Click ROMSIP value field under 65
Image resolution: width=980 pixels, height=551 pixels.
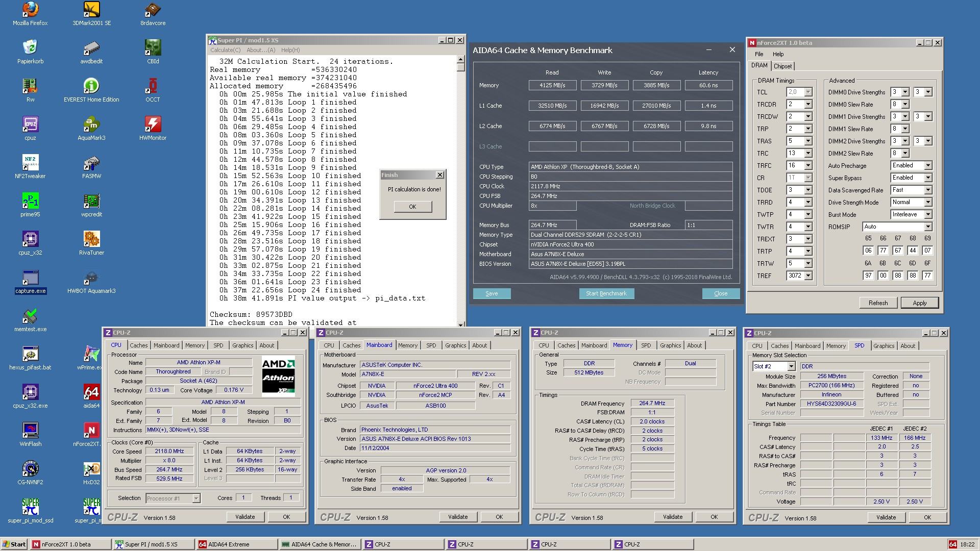point(868,251)
